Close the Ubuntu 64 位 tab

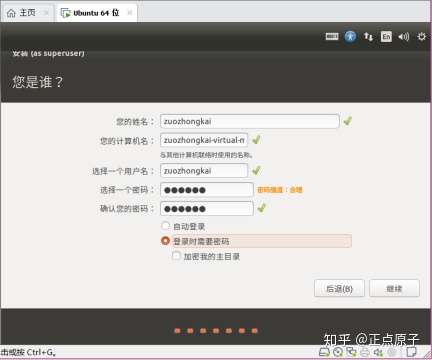tap(130, 13)
